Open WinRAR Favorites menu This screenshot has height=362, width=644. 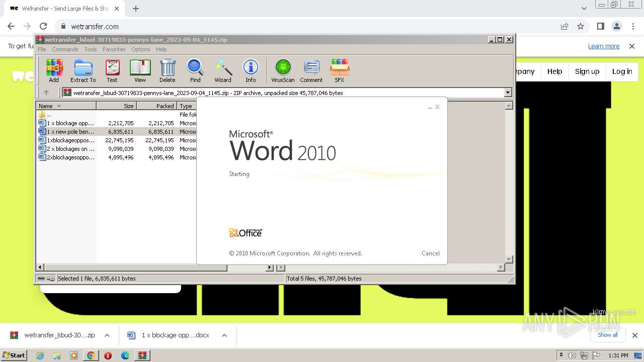[x=114, y=49]
